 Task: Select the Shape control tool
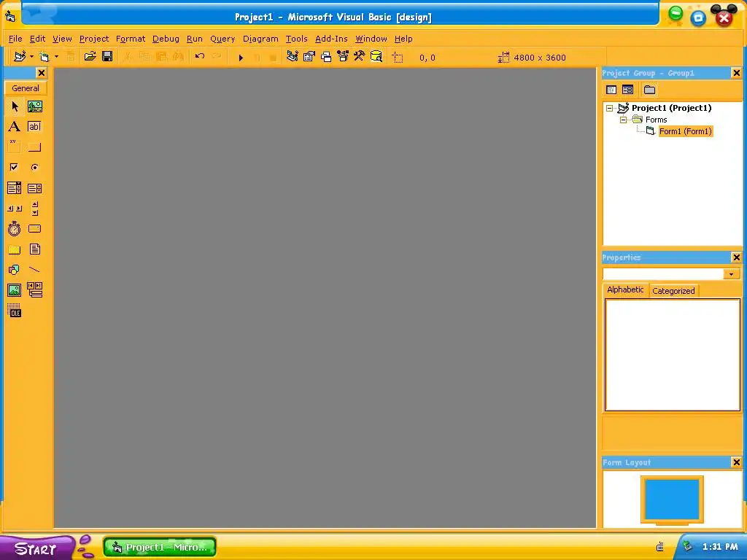point(15,270)
